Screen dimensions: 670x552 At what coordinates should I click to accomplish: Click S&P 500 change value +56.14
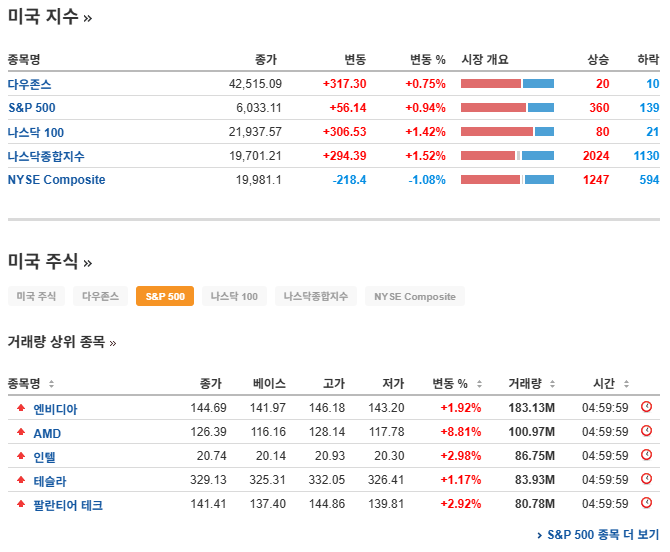pos(348,108)
